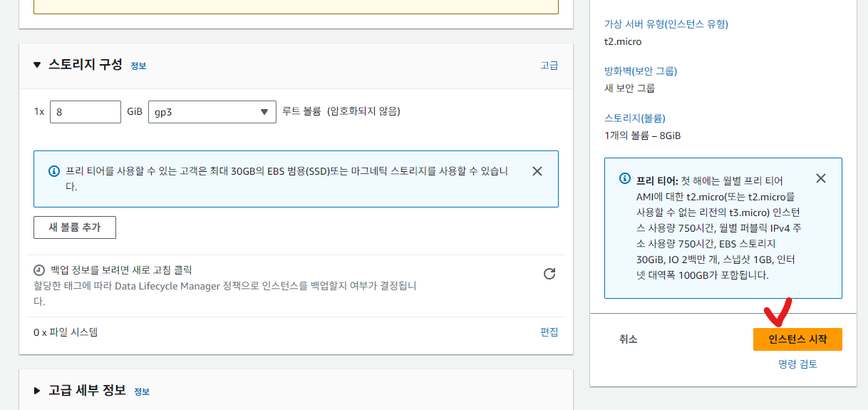Viewport: 868px width, 410px height.
Task: Select 새 보안 그룹 summary value
Action: pos(629,88)
